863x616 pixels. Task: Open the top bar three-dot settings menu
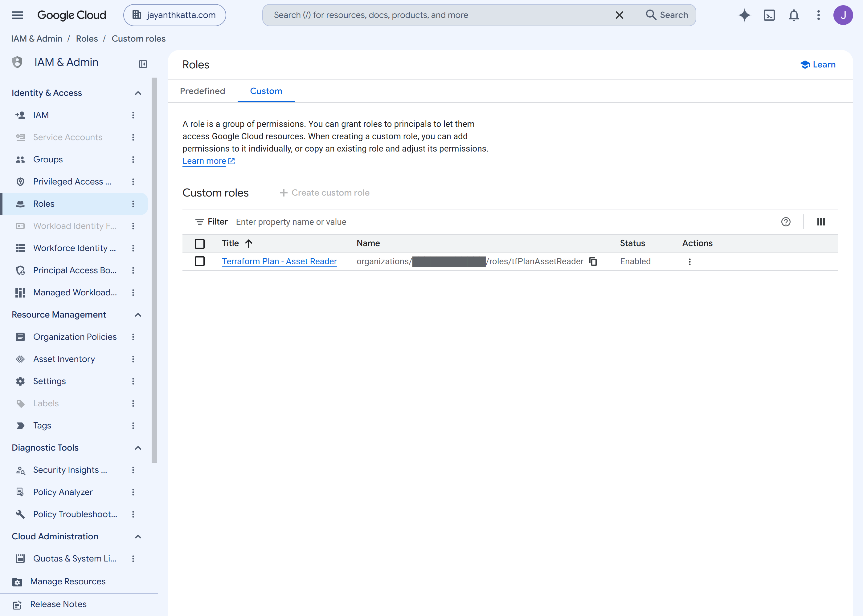click(818, 15)
